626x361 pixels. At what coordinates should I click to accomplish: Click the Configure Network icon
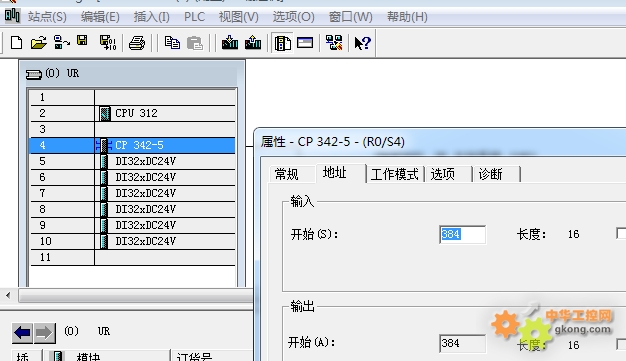click(334, 42)
